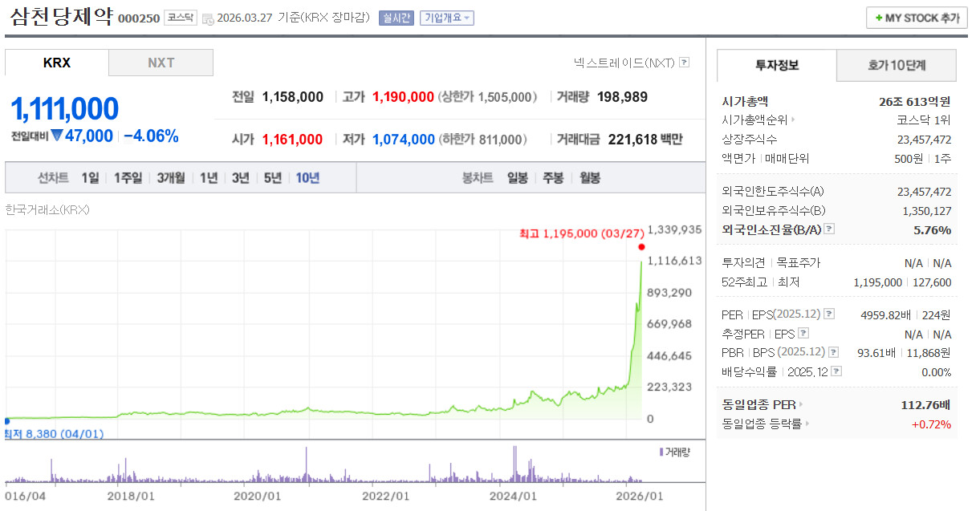Click the 동일업종 등락률 label
The image size is (980, 511).
[762, 424]
